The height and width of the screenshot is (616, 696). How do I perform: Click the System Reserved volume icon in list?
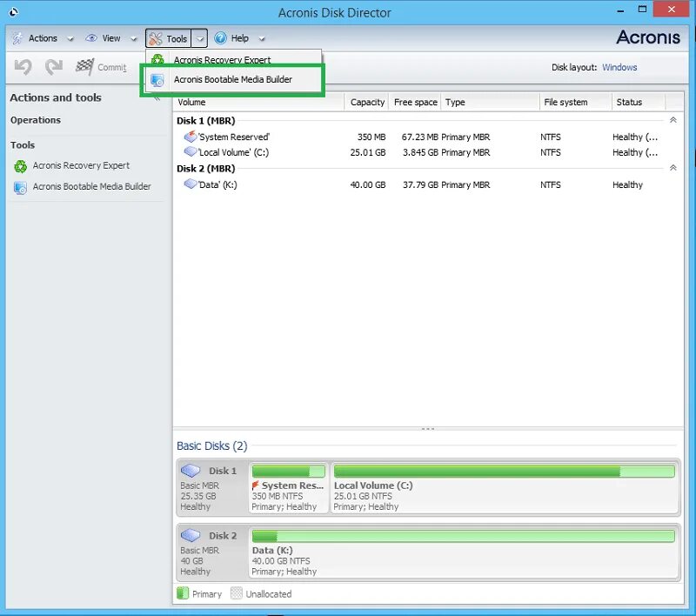coord(191,136)
